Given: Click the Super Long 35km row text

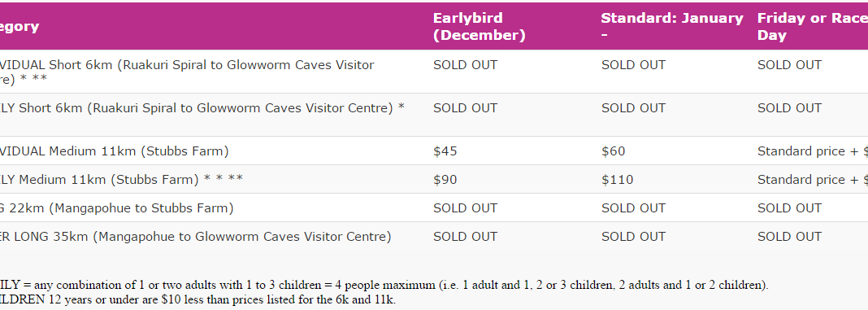Looking at the screenshot, I should pyautogui.click(x=195, y=236).
